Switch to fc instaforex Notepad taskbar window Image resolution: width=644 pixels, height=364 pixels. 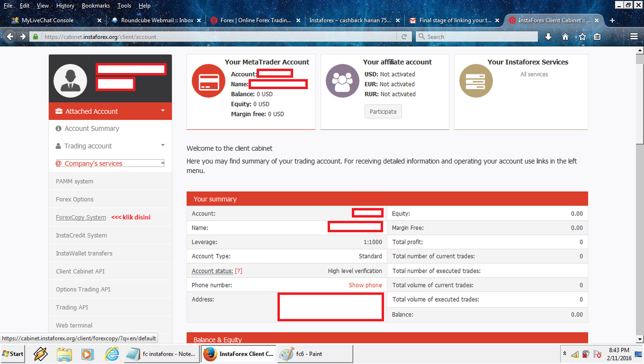coord(162,354)
